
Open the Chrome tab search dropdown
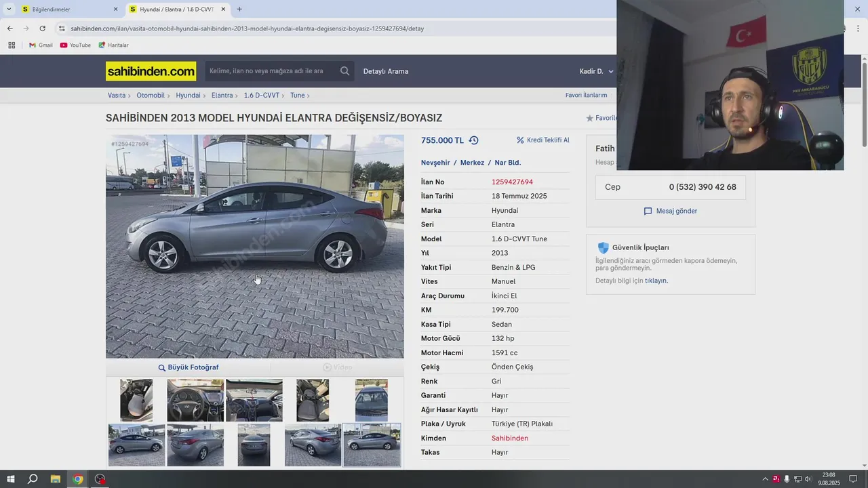tap(9, 9)
